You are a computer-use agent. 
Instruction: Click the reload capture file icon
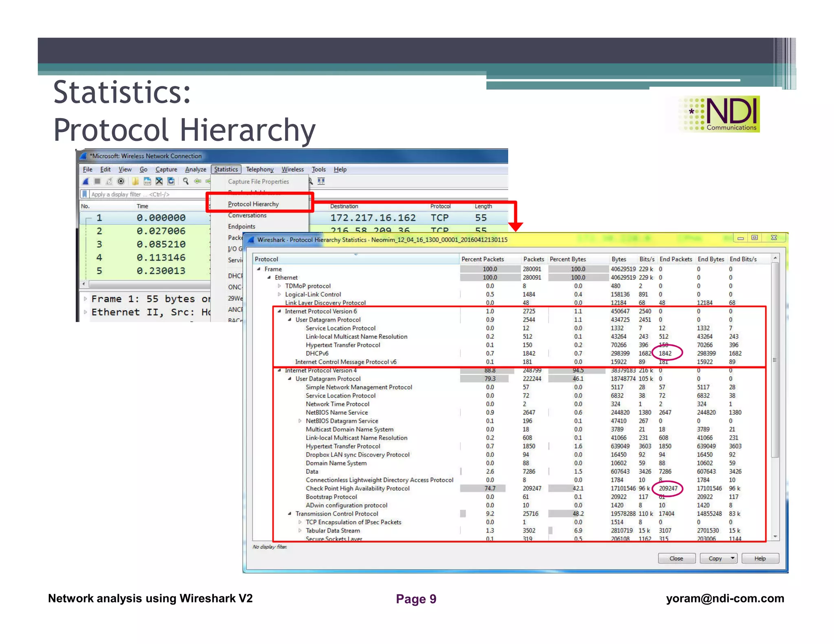point(171,181)
